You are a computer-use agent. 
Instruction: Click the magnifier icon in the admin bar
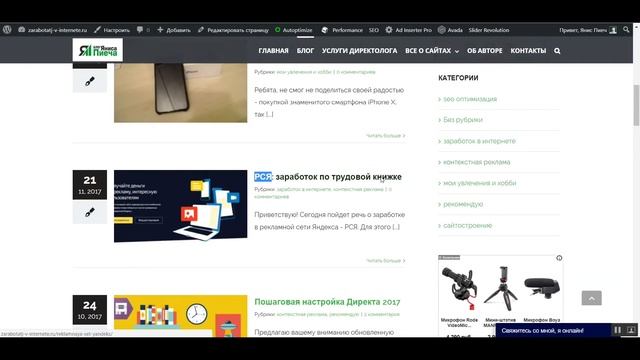point(626,29)
